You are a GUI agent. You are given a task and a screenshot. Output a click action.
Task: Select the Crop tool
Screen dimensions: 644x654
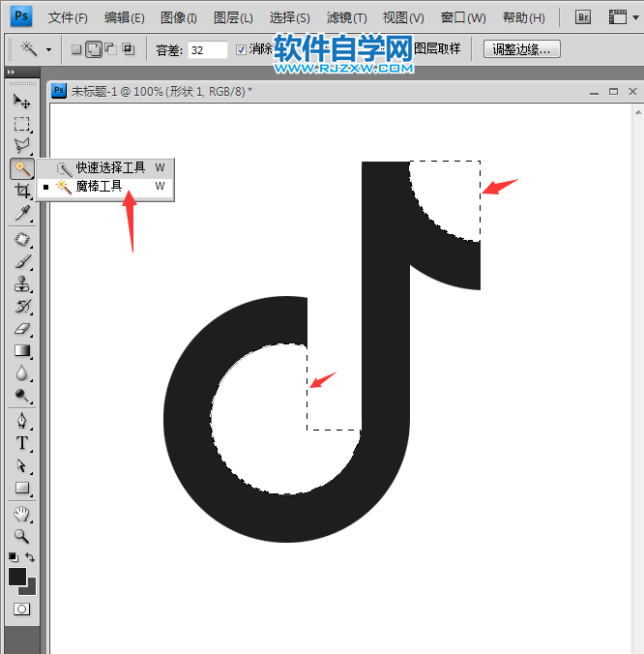[21, 191]
